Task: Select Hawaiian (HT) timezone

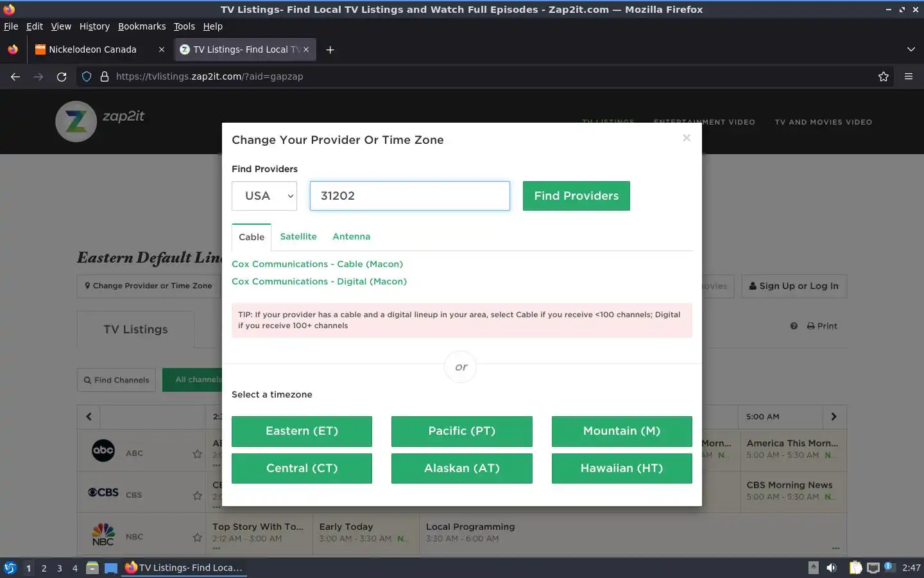Action: coord(622,468)
